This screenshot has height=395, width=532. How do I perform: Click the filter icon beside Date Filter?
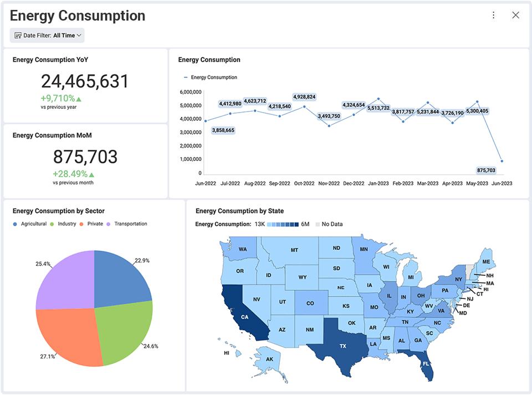[x=19, y=35]
